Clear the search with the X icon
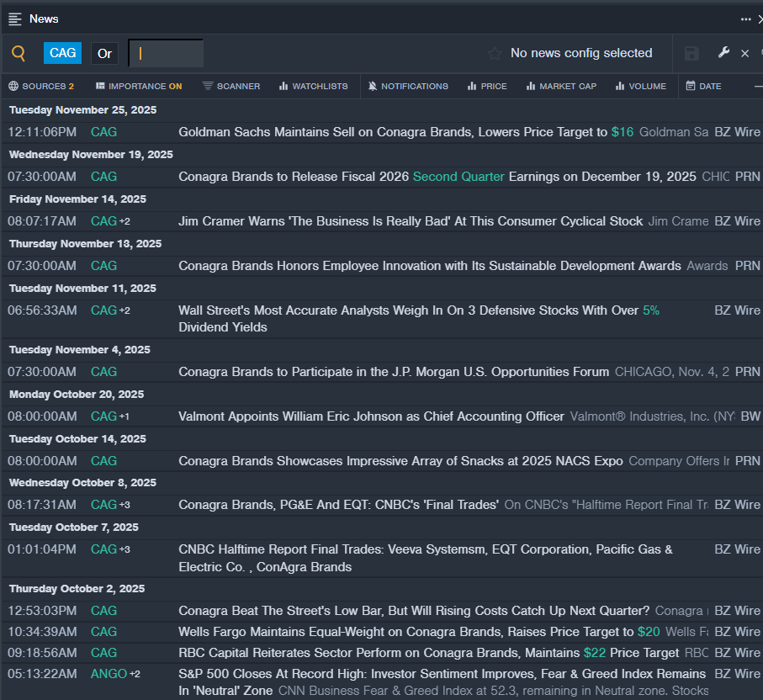Image resolution: width=763 pixels, height=700 pixels. click(x=744, y=54)
